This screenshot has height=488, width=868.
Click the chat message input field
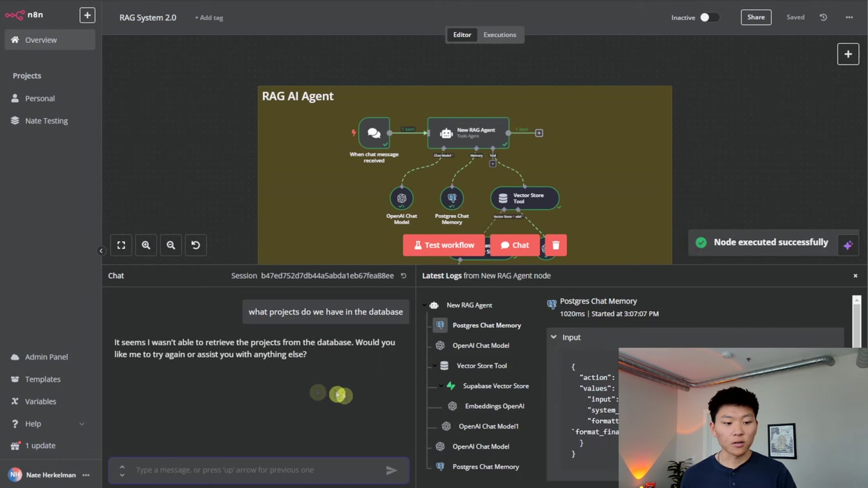[257, 470]
